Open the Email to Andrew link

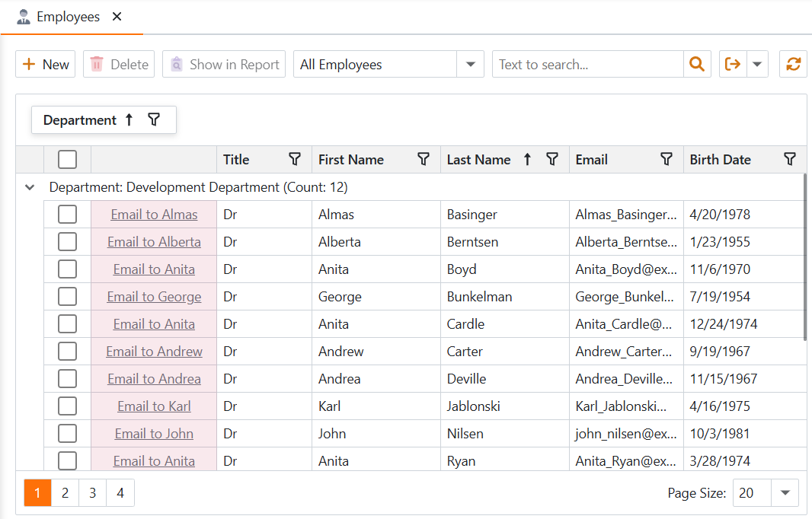[154, 352]
